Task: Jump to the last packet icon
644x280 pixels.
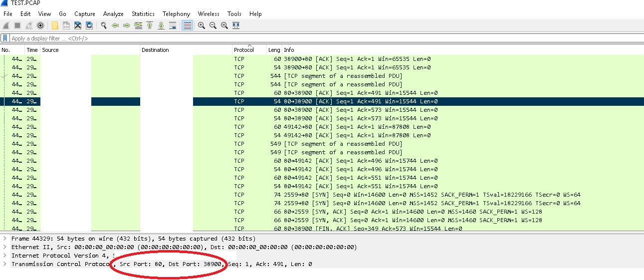Action: pos(161,25)
